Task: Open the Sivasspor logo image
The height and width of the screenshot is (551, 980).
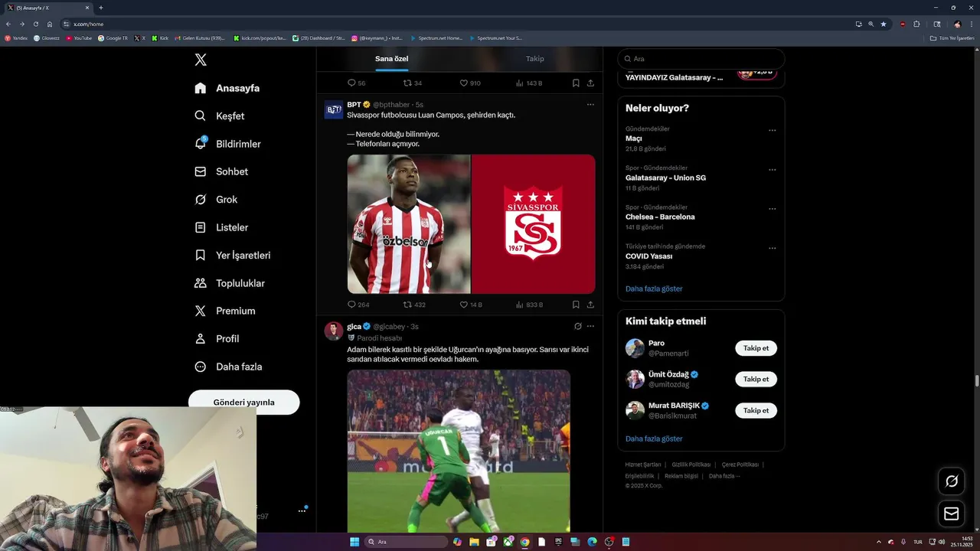Action: tap(534, 224)
